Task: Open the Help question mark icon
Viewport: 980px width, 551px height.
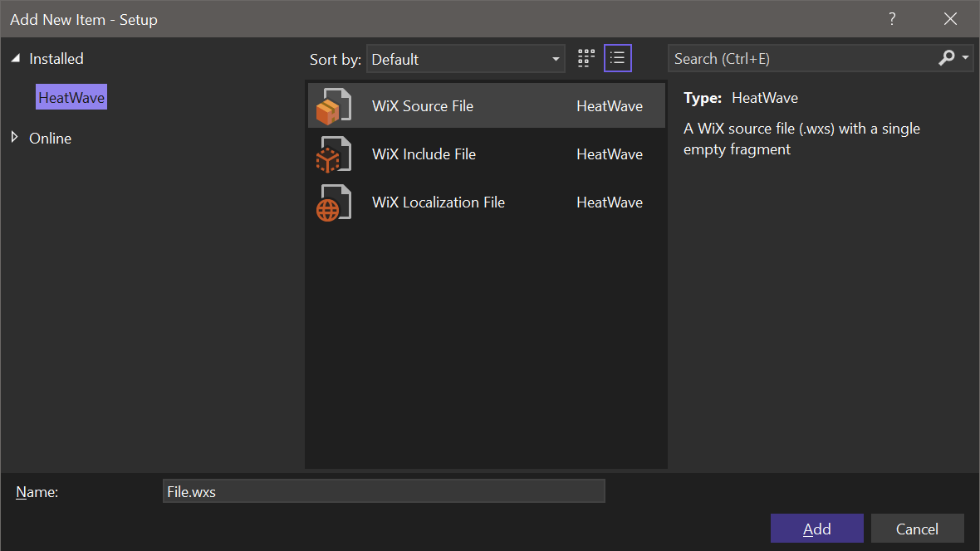Action: [x=892, y=18]
